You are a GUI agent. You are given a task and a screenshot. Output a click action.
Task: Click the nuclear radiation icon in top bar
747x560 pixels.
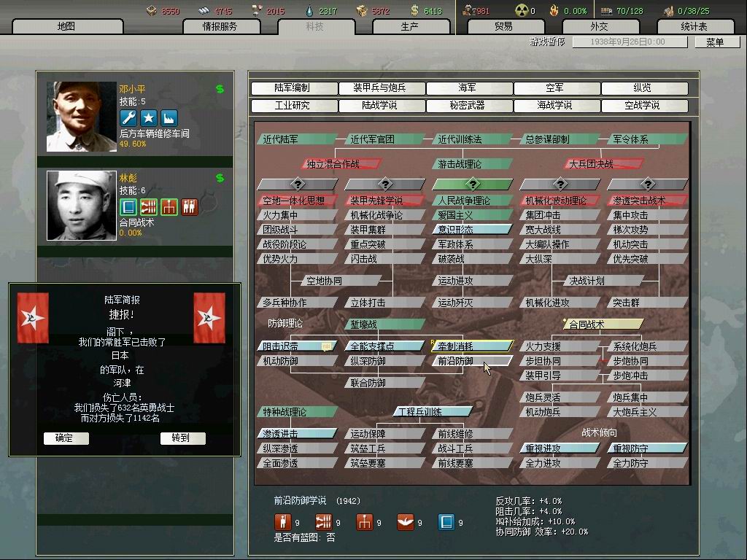pyautogui.click(x=522, y=10)
